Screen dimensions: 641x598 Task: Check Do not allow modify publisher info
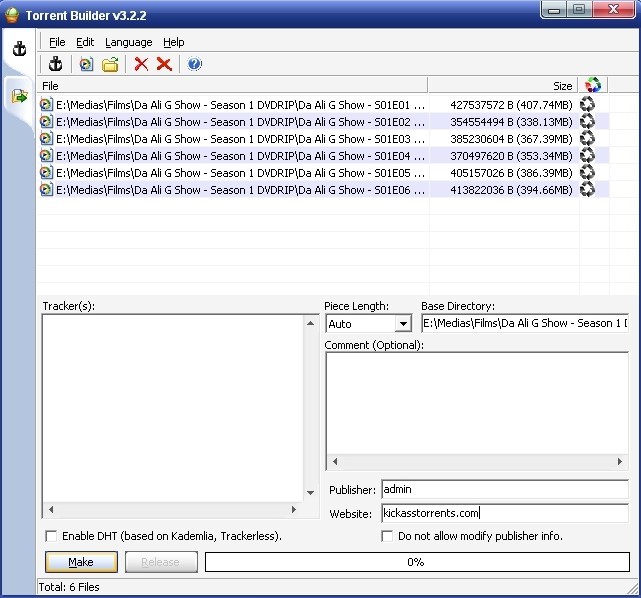point(387,536)
